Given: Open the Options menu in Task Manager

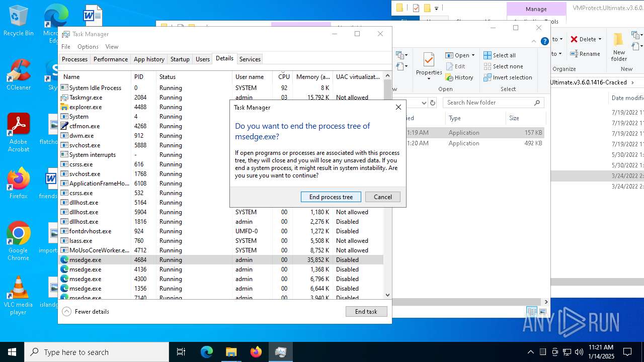Looking at the screenshot, I should click(x=88, y=47).
